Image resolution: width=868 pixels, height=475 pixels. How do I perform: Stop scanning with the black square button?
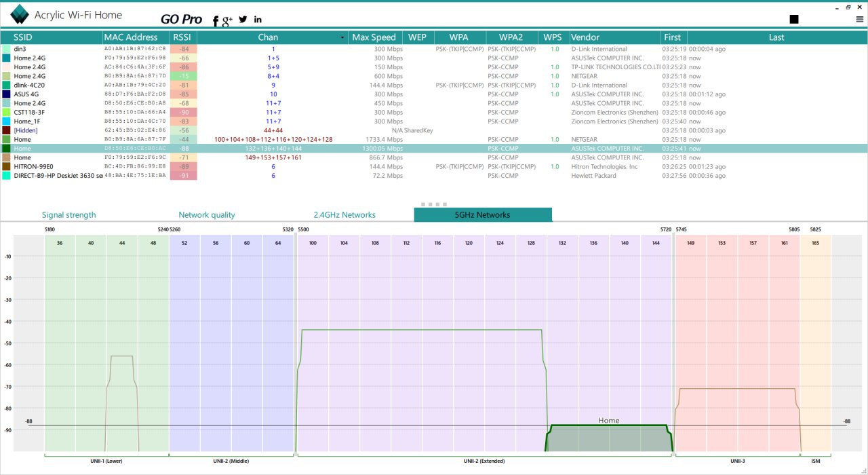tap(794, 20)
